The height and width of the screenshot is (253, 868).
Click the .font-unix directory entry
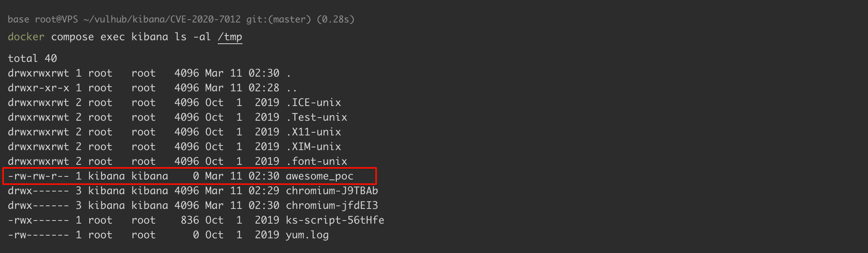(x=316, y=162)
